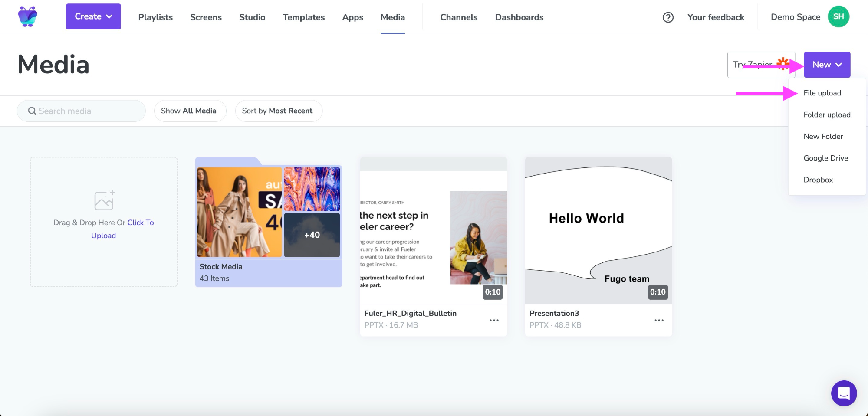Open options menu for Presentation3
This screenshot has height=416, width=868.
(x=659, y=320)
